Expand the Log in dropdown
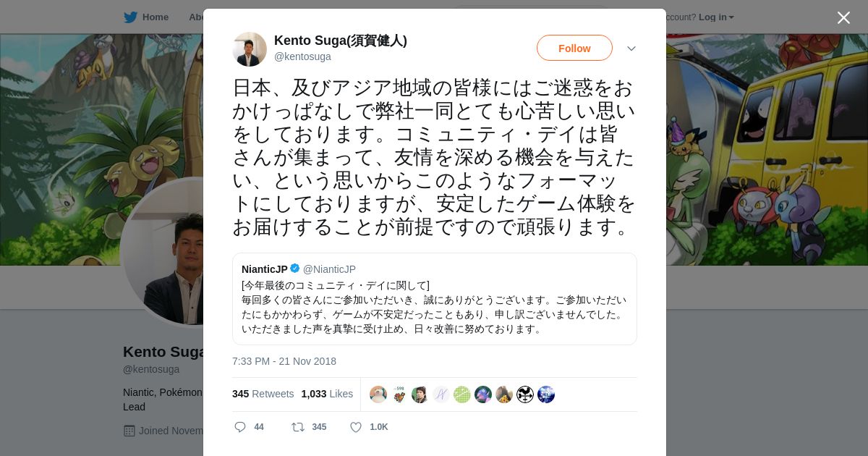Image resolution: width=868 pixels, height=456 pixels. click(716, 17)
